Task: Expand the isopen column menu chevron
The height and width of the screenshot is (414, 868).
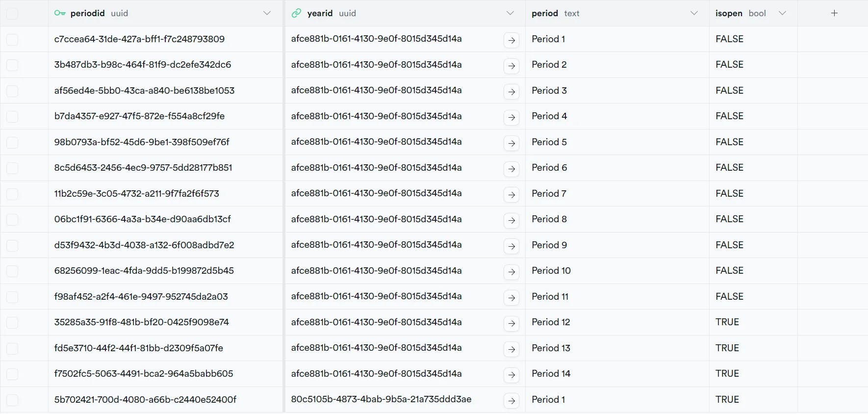Action: tap(782, 13)
